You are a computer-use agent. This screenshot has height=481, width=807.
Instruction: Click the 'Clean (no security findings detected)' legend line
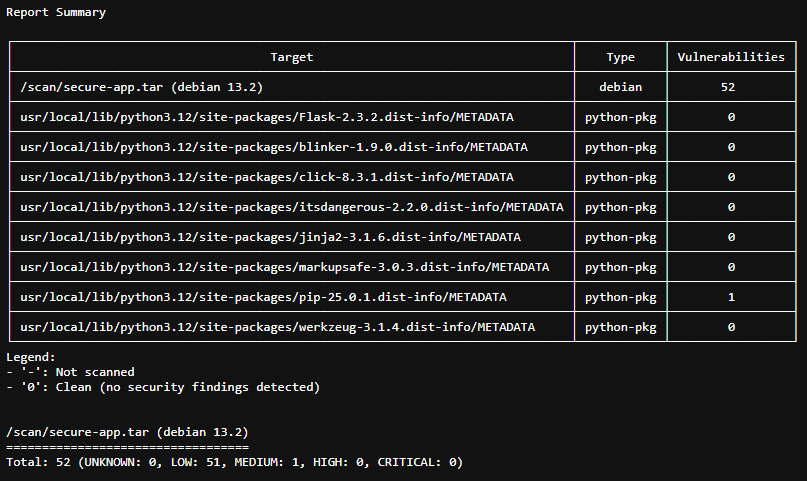tap(162, 387)
